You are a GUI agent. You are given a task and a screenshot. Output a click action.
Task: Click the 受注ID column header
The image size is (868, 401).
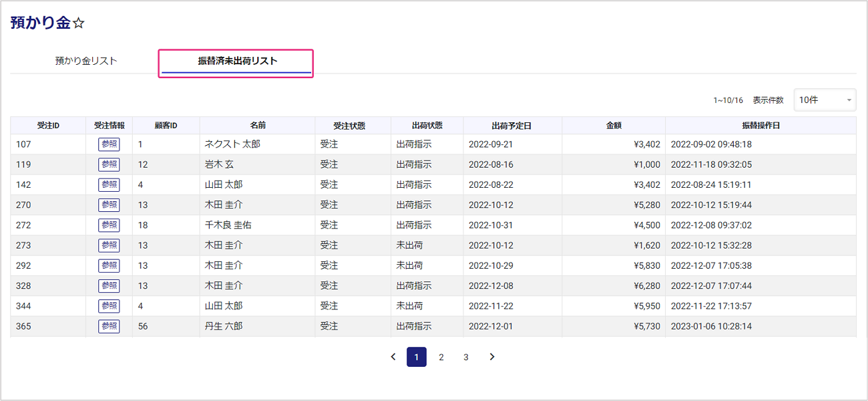point(48,126)
